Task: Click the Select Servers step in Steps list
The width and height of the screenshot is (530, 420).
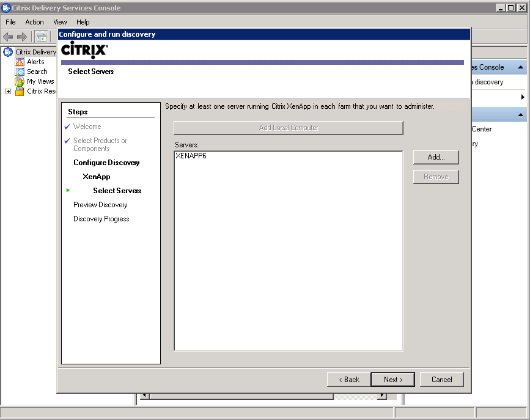Action: pos(117,191)
